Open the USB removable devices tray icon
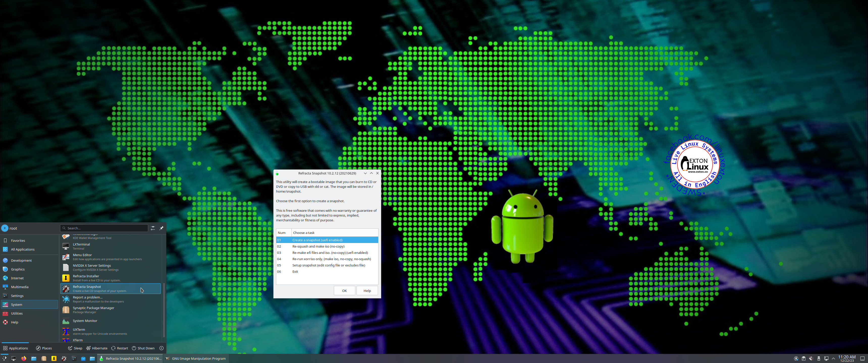This screenshot has width=868, height=363. click(x=819, y=358)
